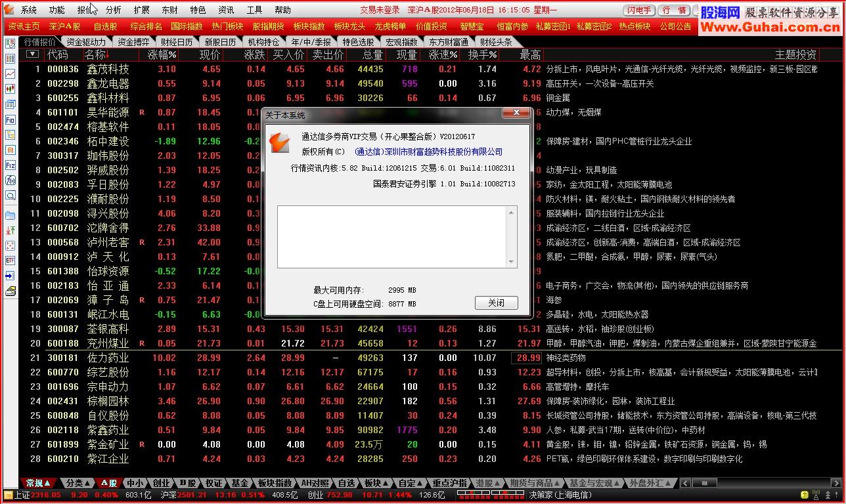Click the magnifier search icon in the left sidebar

coord(10,196)
